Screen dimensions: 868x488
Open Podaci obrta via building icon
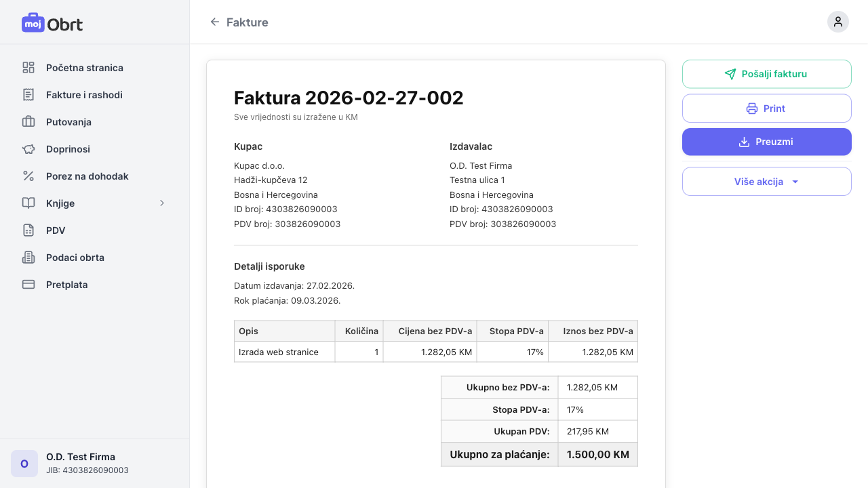[28, 258]
